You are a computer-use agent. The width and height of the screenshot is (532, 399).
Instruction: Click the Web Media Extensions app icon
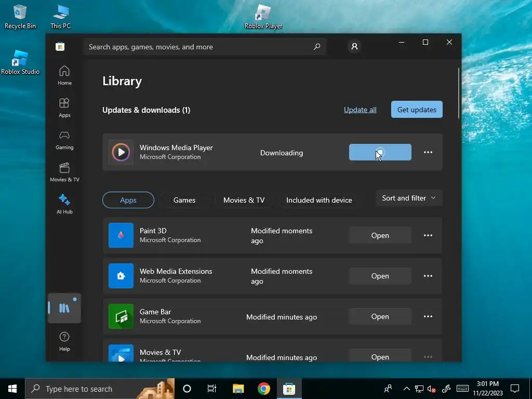(x=121, y=276)
